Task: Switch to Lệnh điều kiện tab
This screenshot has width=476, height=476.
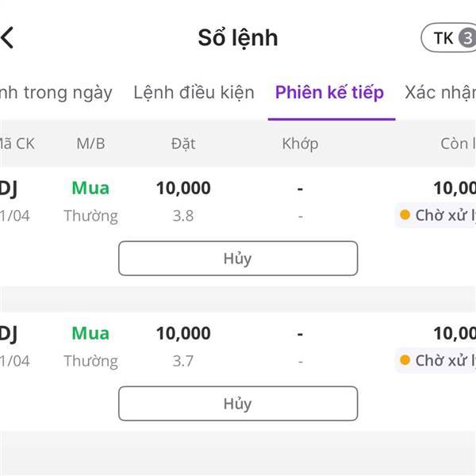Action: 194,92
